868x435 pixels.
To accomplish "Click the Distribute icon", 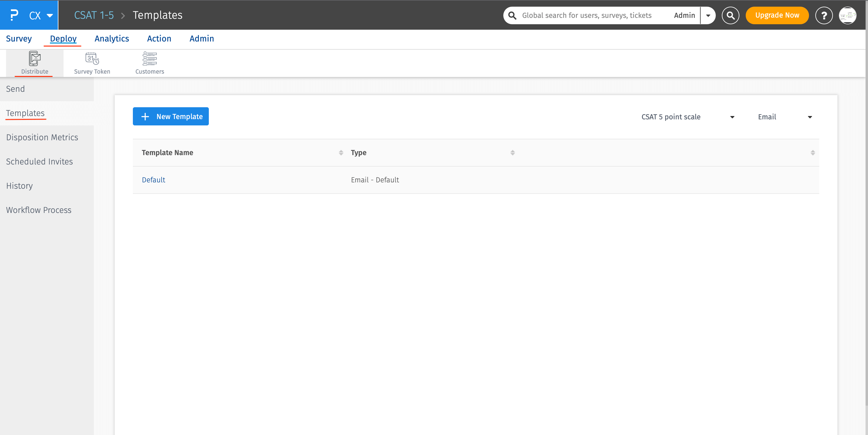I will click(x=35, y=59).
